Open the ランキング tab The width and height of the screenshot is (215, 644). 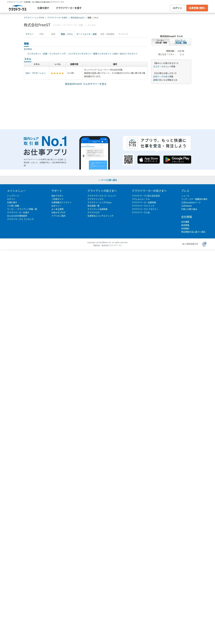tap(123, 34)
